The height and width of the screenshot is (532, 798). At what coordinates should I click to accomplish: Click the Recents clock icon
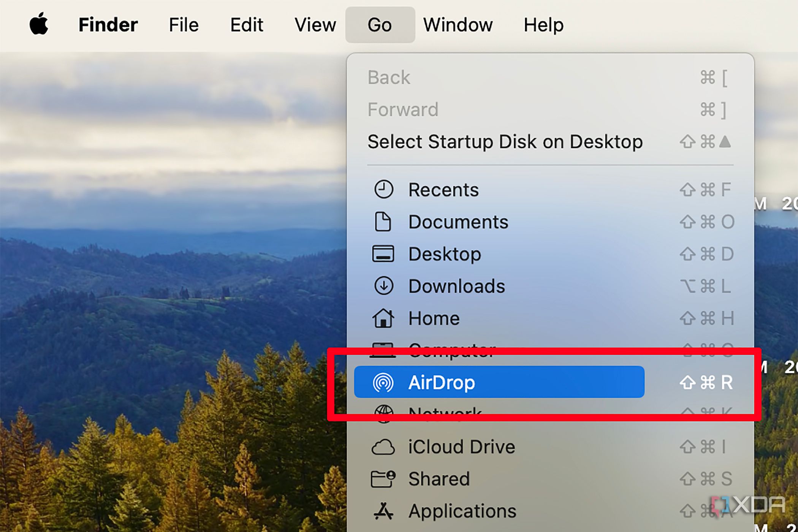point(383,189)
